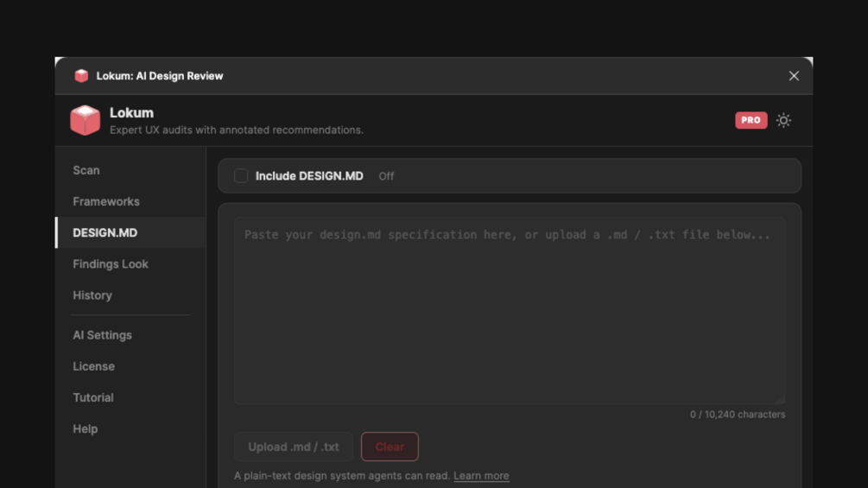This screenshot has width=868, height=488.
Task: Click the red Clear button
Action: point(390,447)
